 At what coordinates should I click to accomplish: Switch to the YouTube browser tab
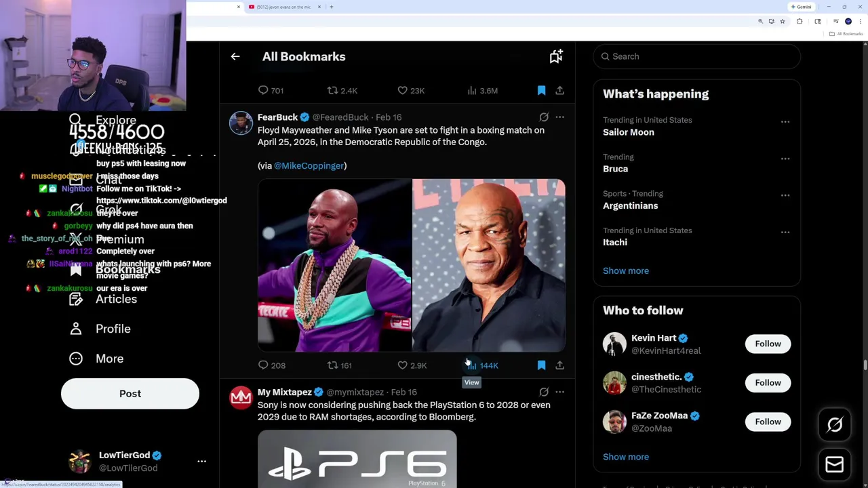coord(285,7)
